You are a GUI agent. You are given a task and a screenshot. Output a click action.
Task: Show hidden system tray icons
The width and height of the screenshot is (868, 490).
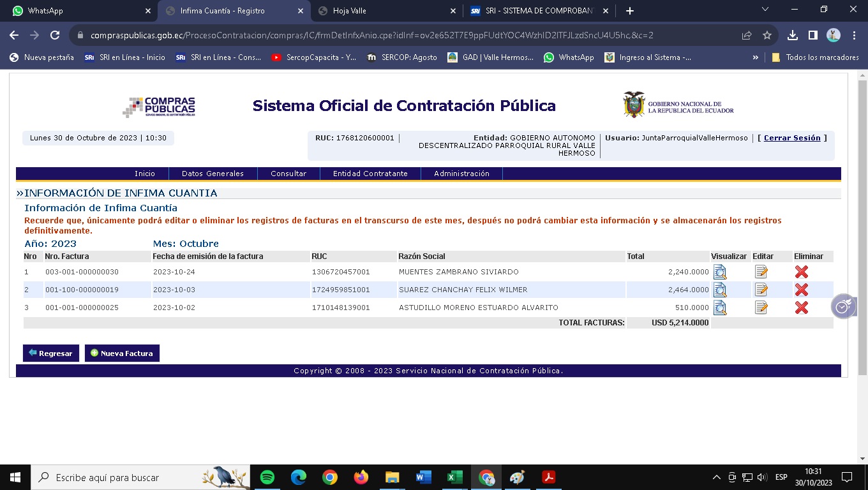(715, 477)
